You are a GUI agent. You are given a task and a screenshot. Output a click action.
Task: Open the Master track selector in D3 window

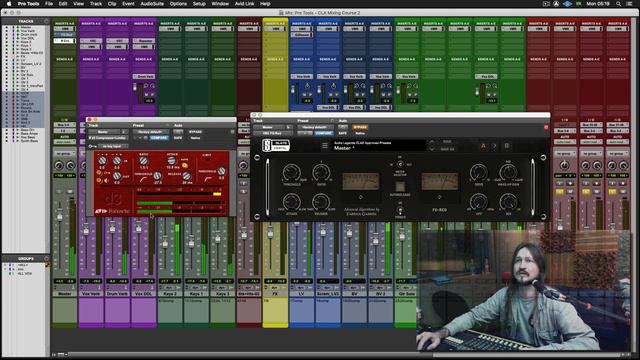pyautogui.click(x=103, y=132)
